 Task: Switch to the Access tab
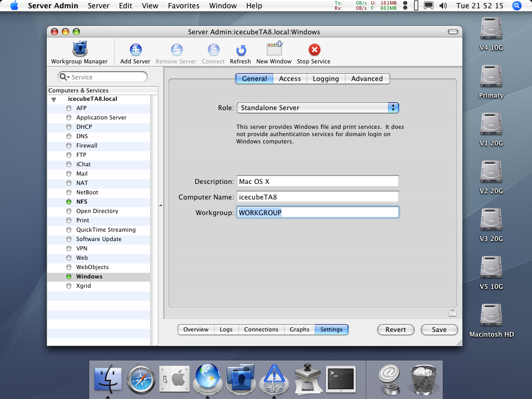pos(290,79)
